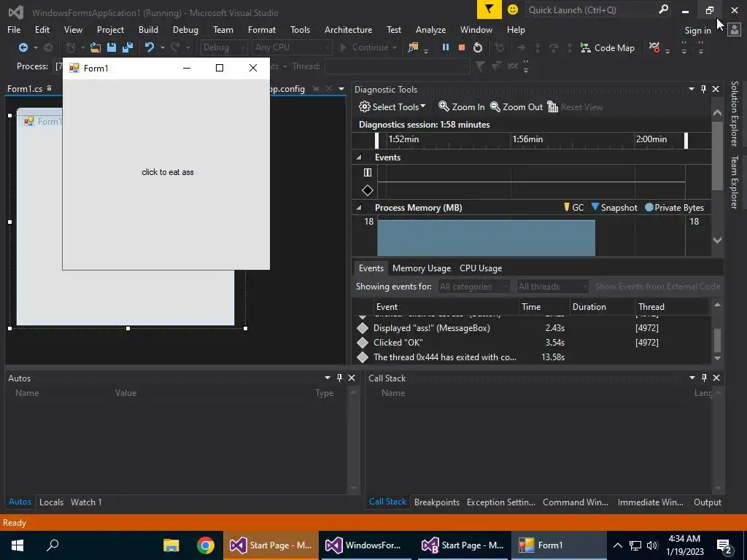Open Autos window position dropdown

click(328, 378)
